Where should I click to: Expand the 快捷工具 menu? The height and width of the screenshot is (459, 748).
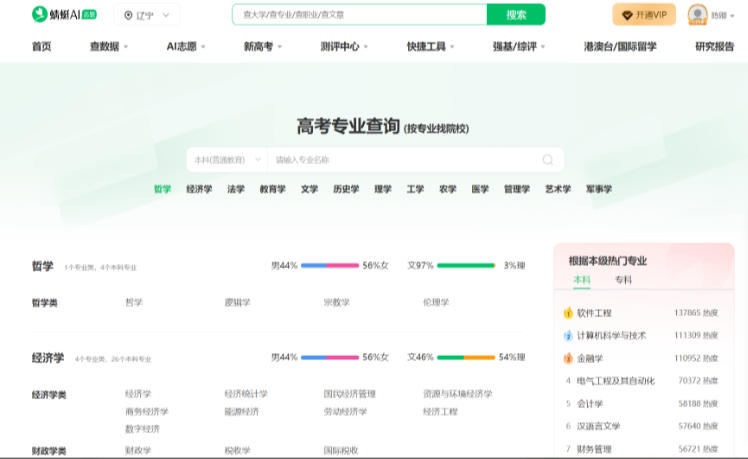pos(430,46)
